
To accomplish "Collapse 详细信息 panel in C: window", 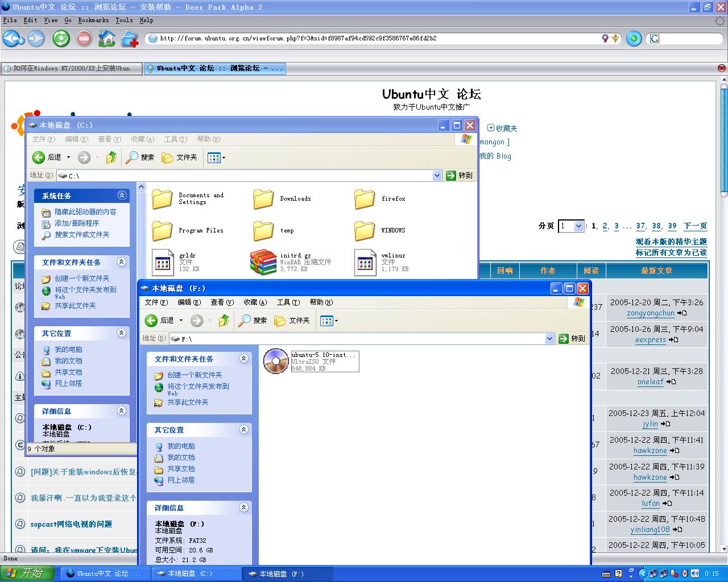I will tap(122, 411).
